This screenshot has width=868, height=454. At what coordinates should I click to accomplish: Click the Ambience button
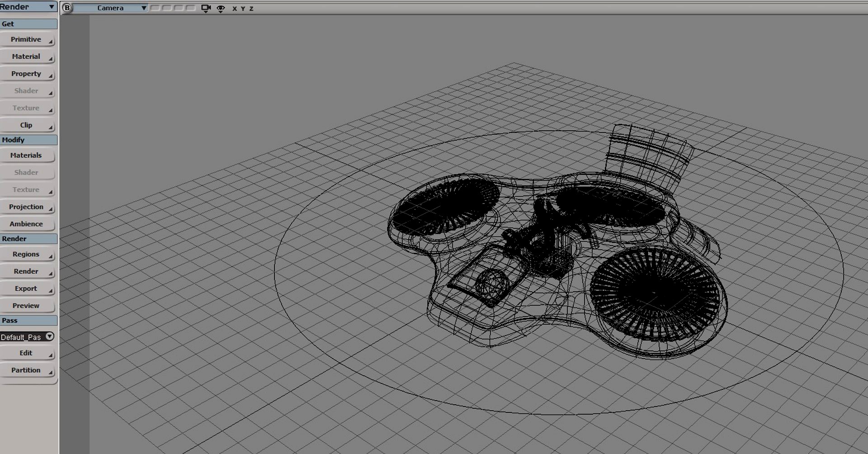[28, 224]
